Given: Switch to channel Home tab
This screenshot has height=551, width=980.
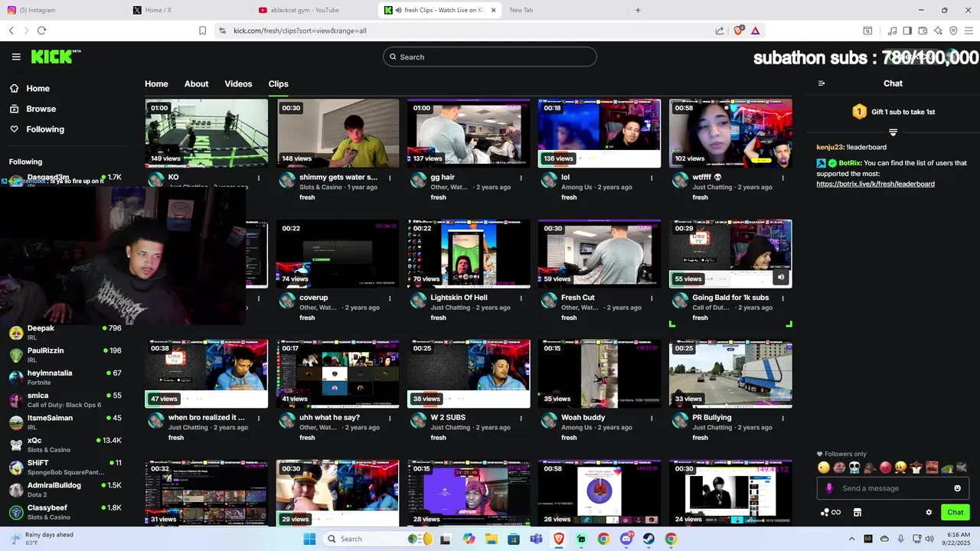Looking at the screenshot, I should [156, 84].
